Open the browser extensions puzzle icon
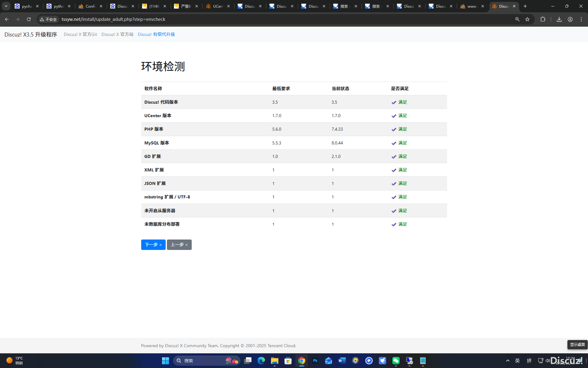 point(543,19)
